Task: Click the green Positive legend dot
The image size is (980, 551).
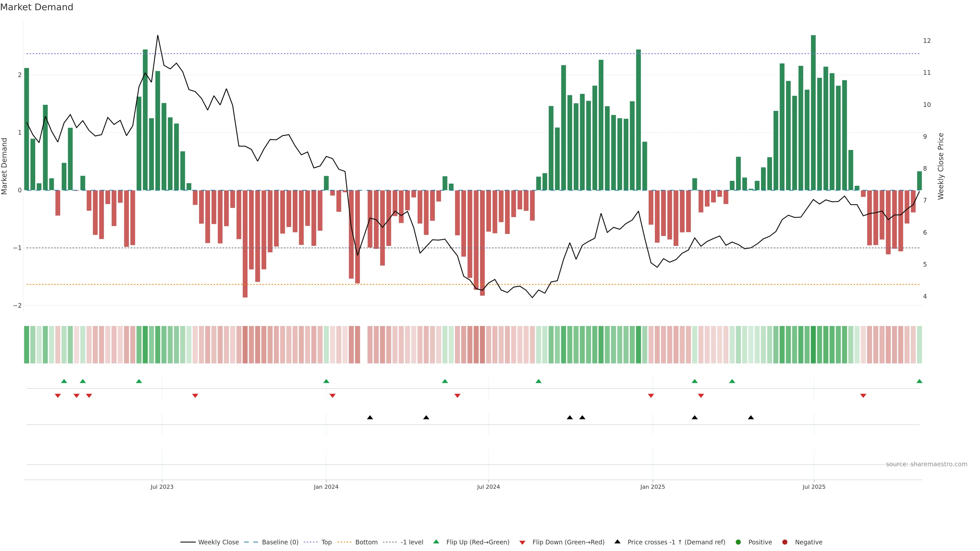Action: (738, 542)
